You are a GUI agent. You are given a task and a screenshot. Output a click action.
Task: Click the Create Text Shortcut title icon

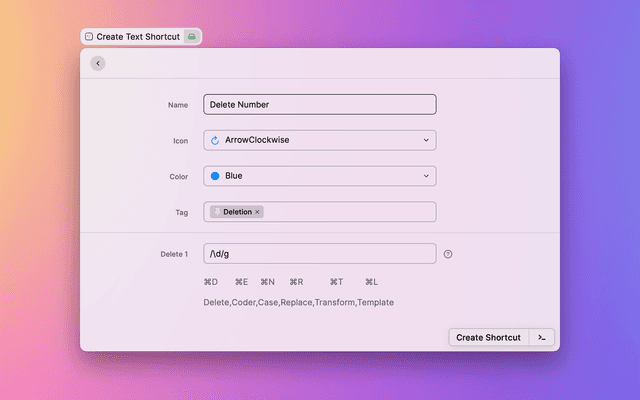click(89, 36)
